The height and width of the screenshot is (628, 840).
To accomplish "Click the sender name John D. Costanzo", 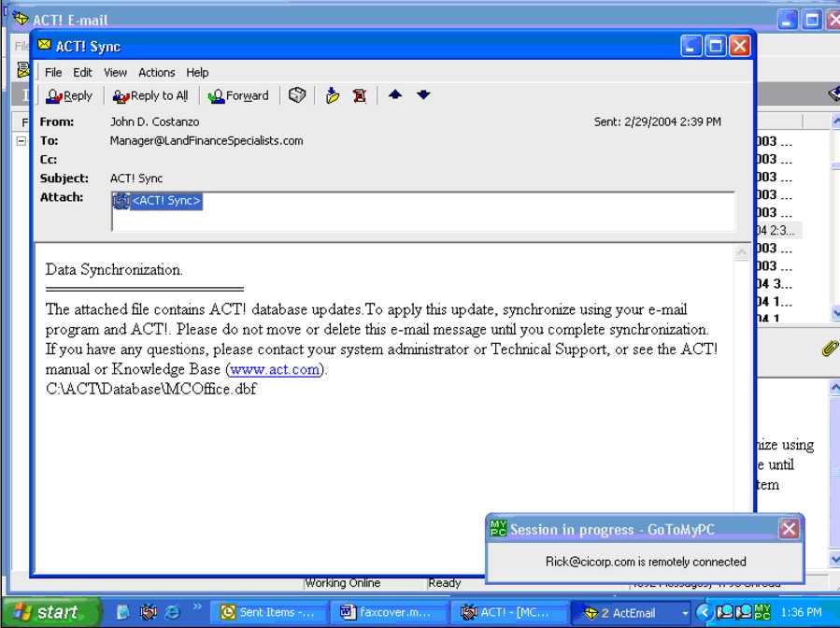I will click(154, 122).
